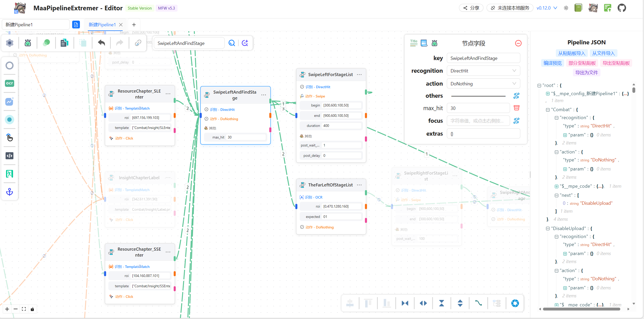Click the JSON panel horizontal scrollbar
644x319 pixels.
(x=581, y=309)
